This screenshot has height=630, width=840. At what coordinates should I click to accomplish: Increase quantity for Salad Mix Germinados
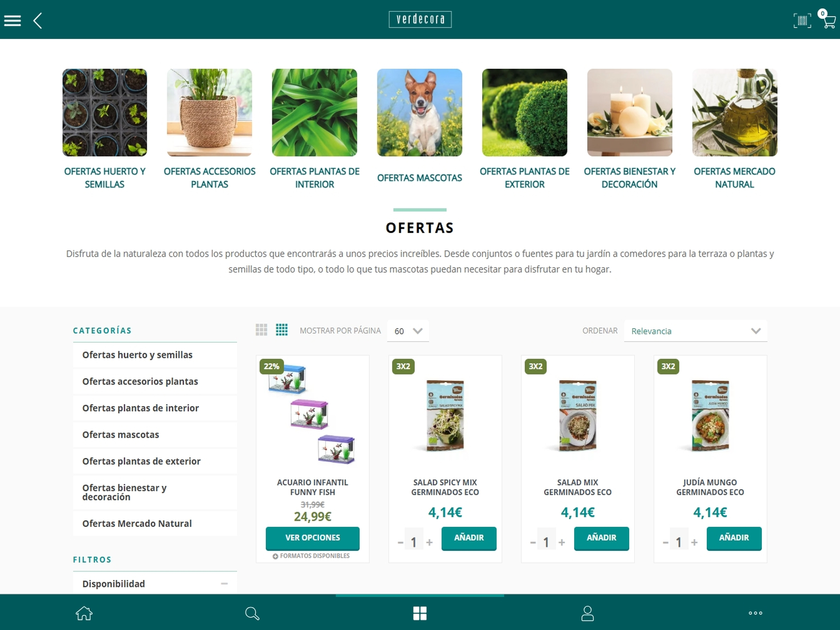click(562, 542)
